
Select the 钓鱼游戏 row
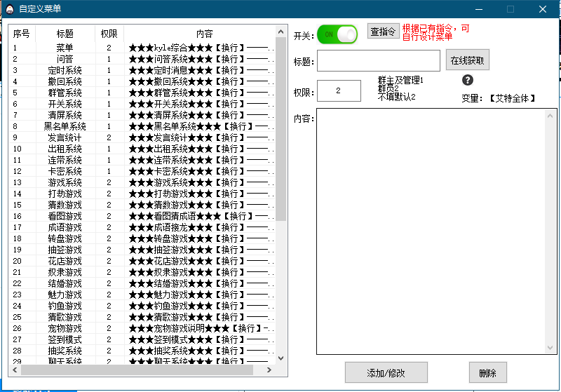click(x=142, y=306)
